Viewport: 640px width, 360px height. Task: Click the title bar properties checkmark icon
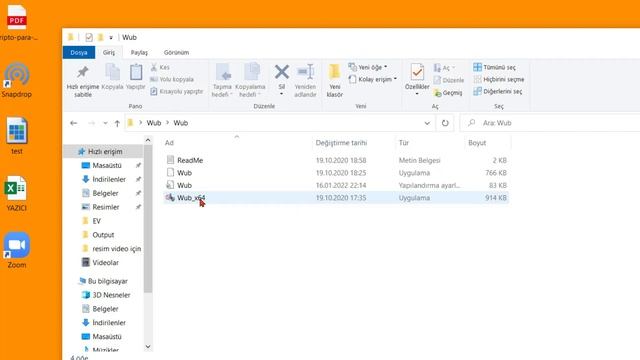[x=89, y=38]
